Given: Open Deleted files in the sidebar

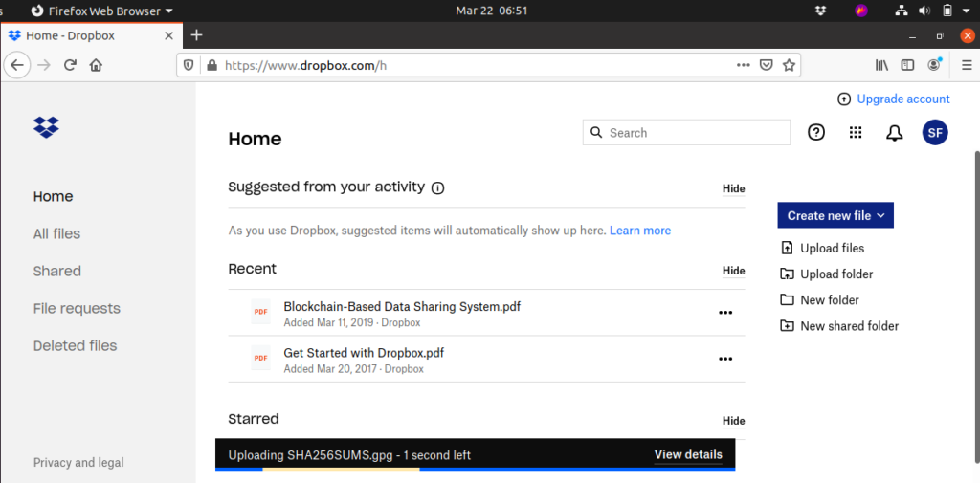Looking at the screenshot, I should (x=75, y=346).
